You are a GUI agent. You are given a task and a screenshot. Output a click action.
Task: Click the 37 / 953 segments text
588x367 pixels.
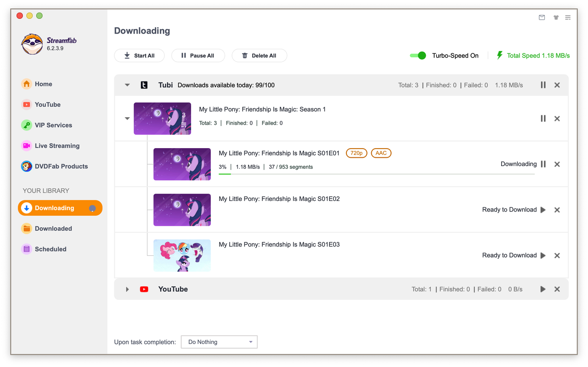pos(291,167)
